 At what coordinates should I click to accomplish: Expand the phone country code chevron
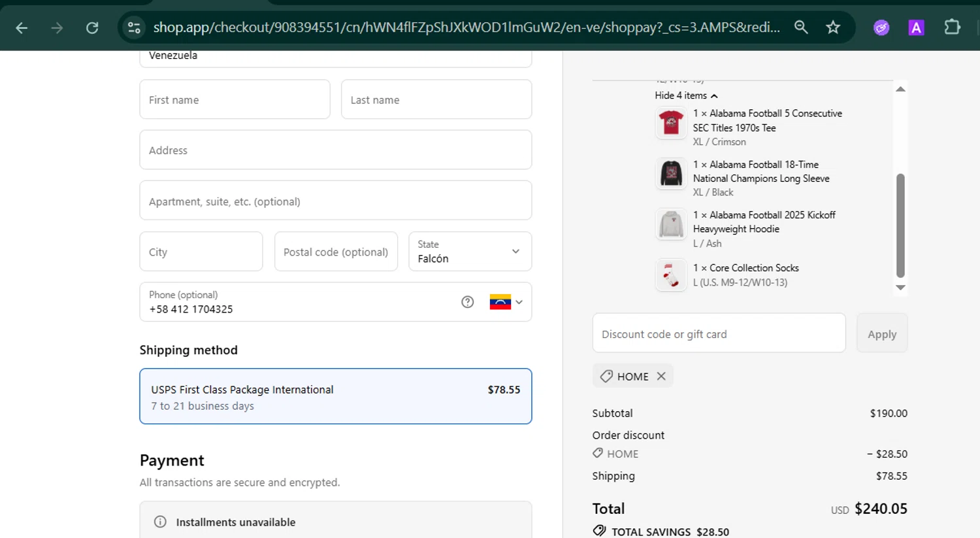pyautogui.click(x=519, y=302)
